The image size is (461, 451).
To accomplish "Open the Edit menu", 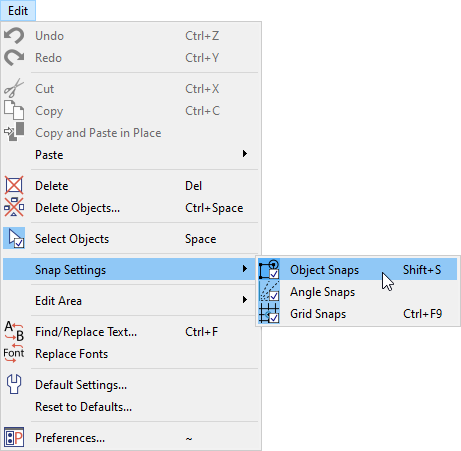I will [x=18, y=11].
